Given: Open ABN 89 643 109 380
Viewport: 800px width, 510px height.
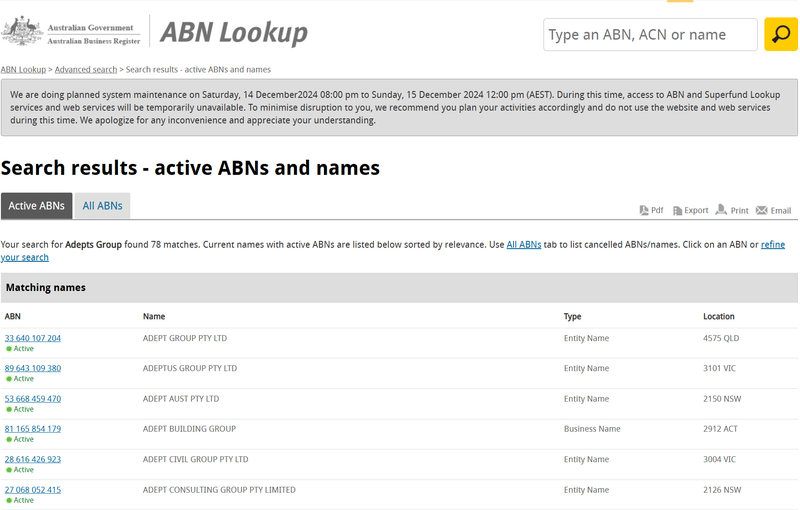Looking at the screenshot, I should click(33, 368).
